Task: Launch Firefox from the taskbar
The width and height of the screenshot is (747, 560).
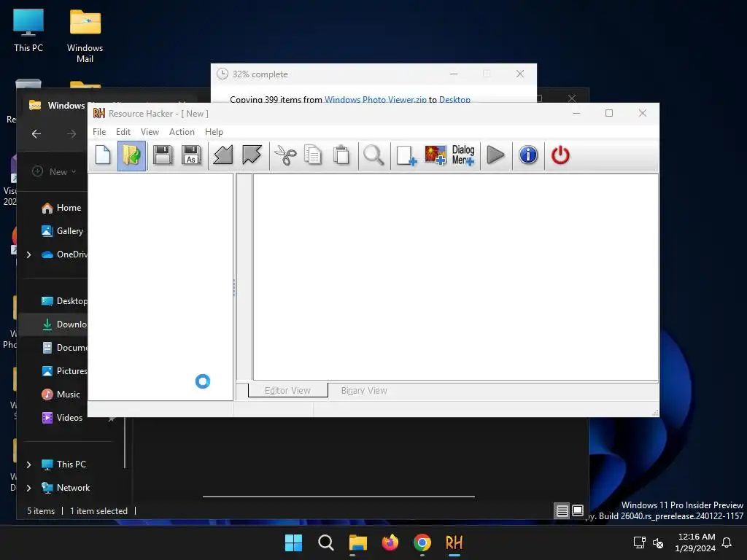Action: click(390, 542)
